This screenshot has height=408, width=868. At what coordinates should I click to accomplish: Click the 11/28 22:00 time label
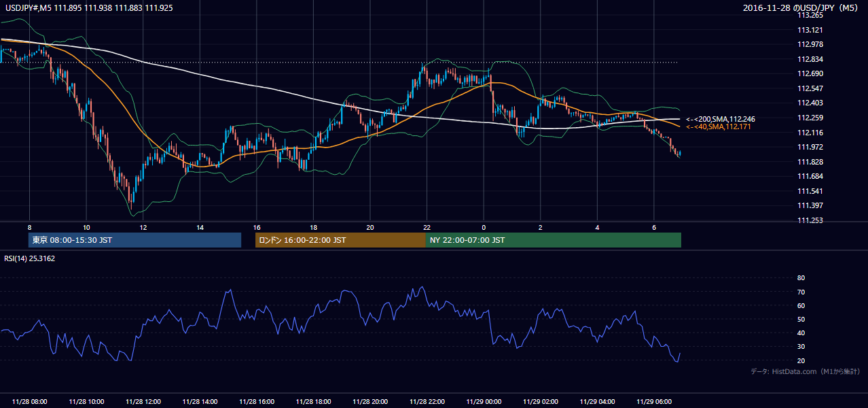tap(427, 401)
